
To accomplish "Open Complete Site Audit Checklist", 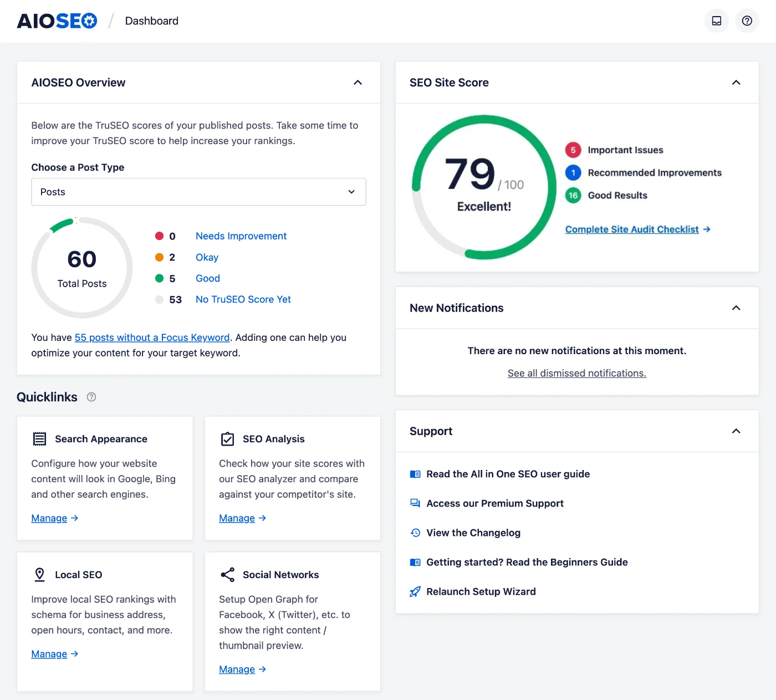I will point(632,229).
